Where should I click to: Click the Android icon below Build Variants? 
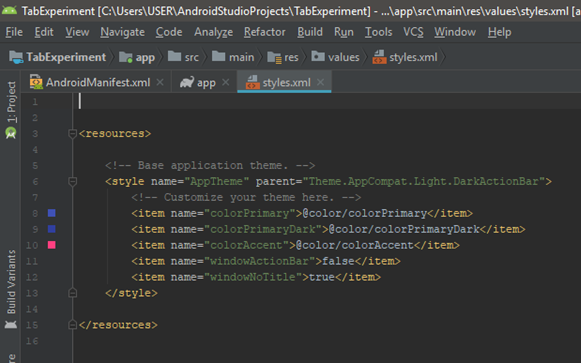click(11, 325)
